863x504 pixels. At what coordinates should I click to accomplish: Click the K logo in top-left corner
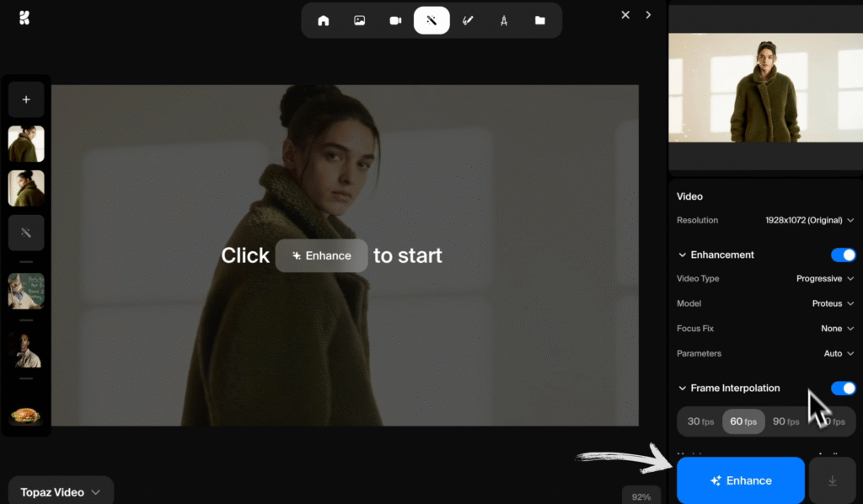click(x=24, y=17)
